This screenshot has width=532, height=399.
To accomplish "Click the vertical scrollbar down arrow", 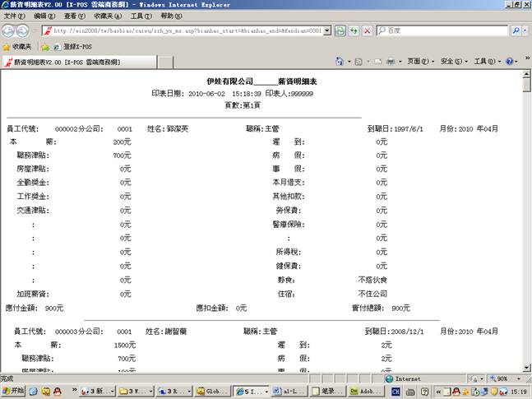I will tap(527, 368).
